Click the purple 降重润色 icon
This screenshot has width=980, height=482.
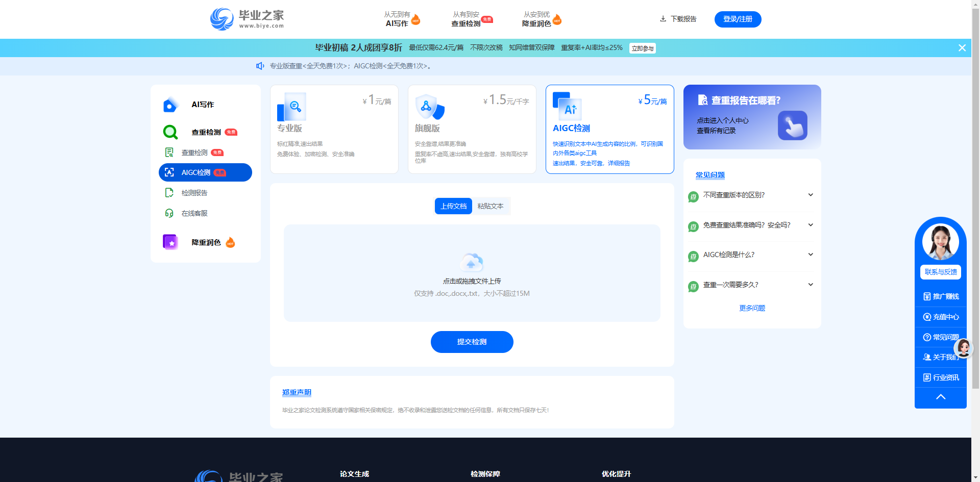tap(170, 242)
